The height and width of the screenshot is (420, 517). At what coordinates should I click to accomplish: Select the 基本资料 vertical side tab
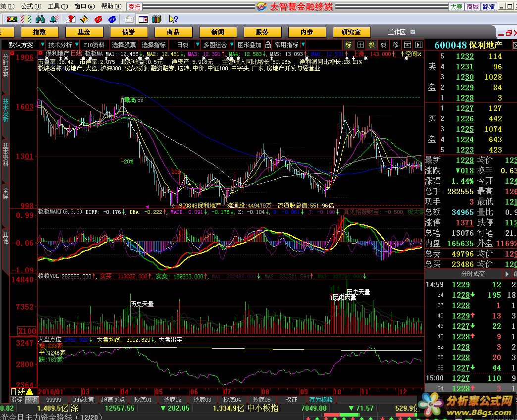click(5, 155)
